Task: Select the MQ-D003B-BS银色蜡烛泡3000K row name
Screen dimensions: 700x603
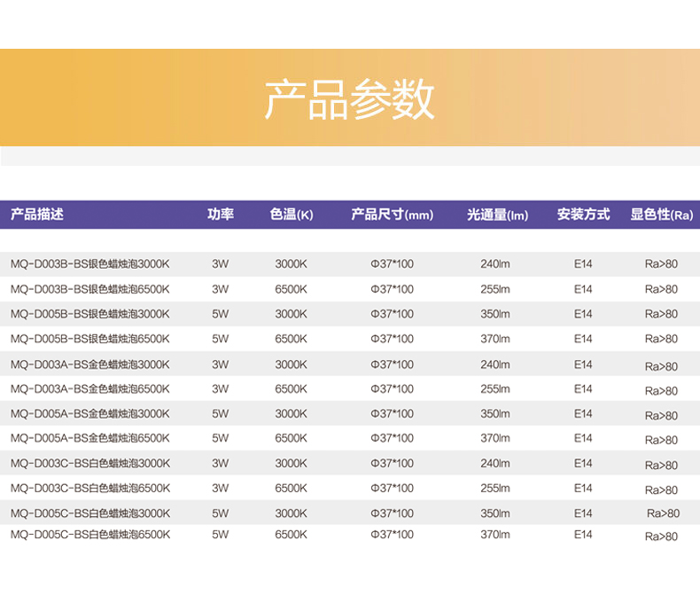Action: [x=89, y=264]
